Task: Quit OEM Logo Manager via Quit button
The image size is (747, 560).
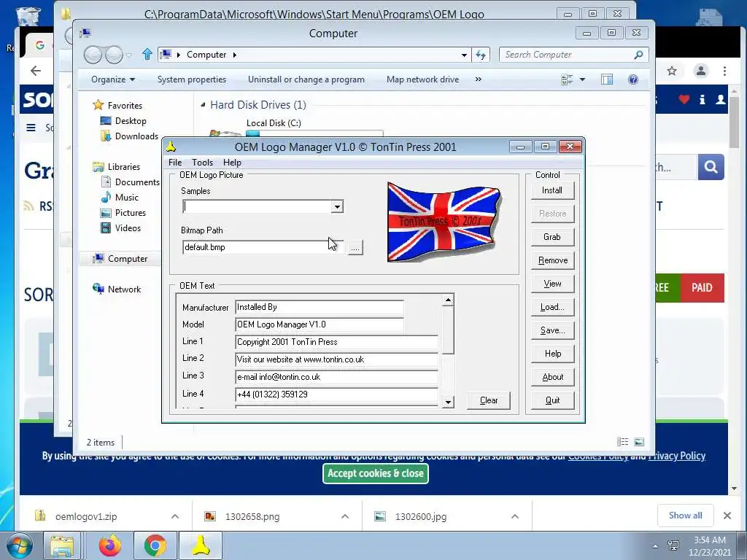Action: pos(552,400)
